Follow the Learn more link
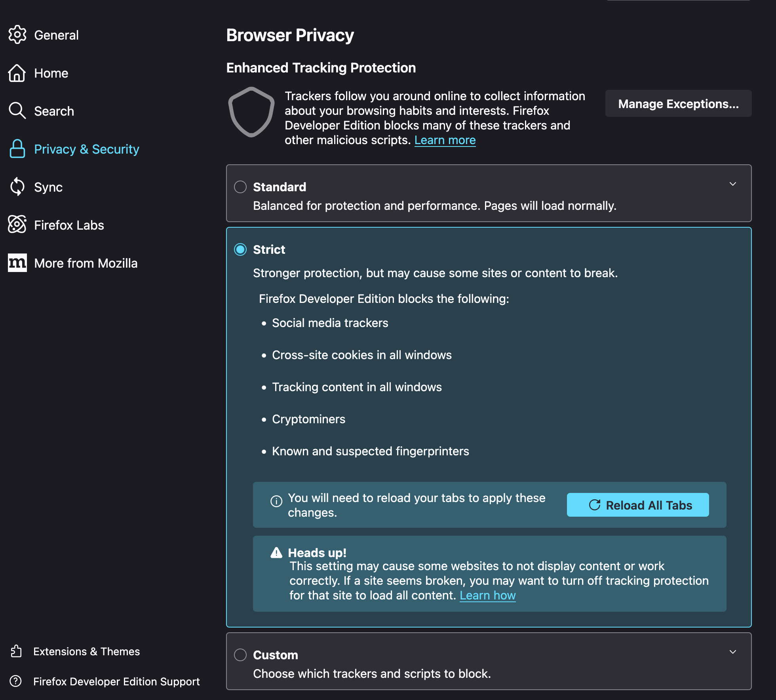The height and width of the screenshot is (700, 776). click(x=445, y=140)
